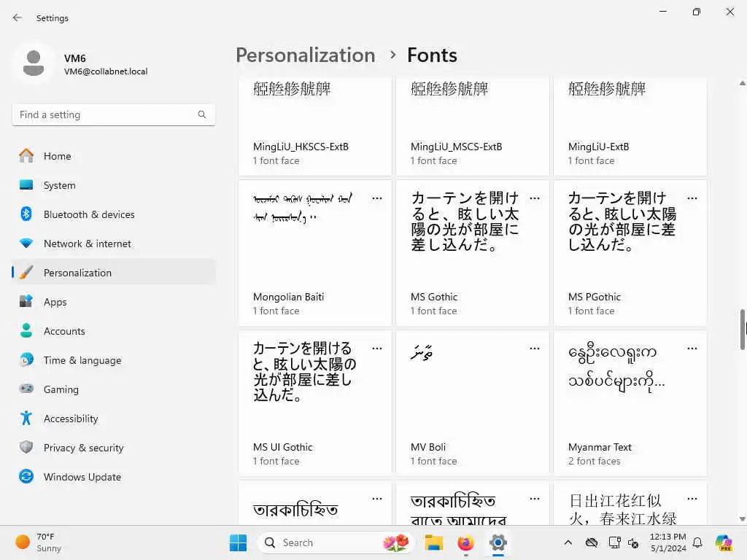Viewport: 747px width, 560px height.
Task: Open more options for bottom-right Chinese font card
Action: (x=692, y=499)
